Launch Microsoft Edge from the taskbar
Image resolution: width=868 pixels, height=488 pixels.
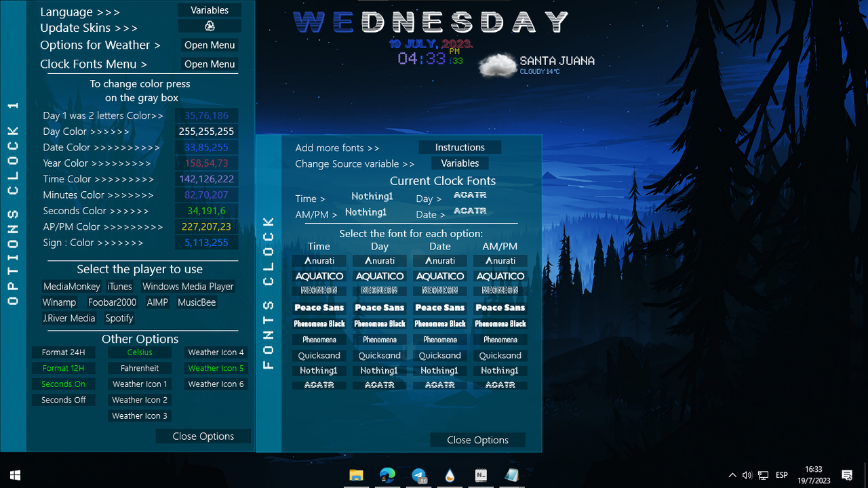coord(387,475)
